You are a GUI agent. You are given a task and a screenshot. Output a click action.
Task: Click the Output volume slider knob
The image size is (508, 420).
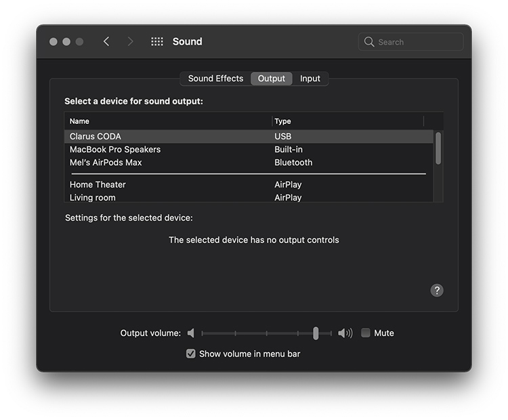(316, 333)
